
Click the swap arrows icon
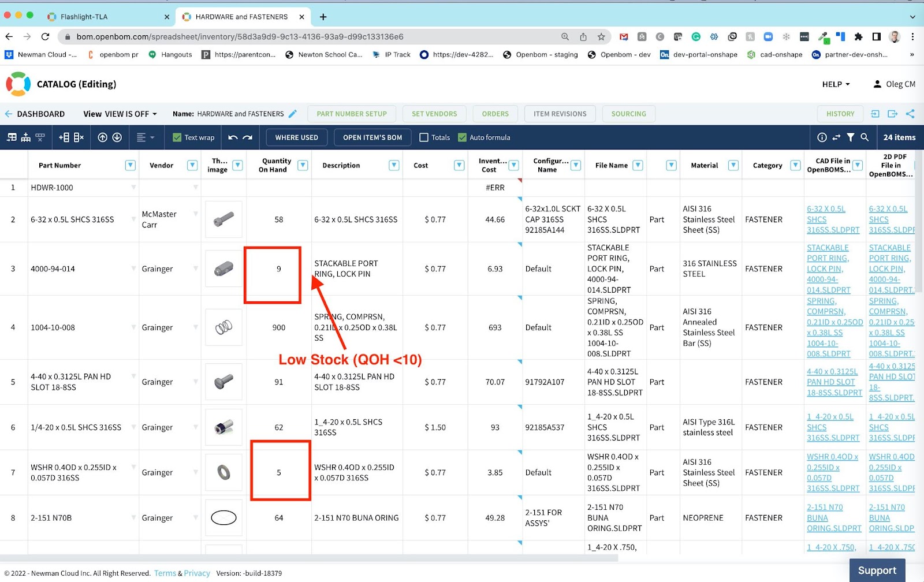click(x=836, y=137)
